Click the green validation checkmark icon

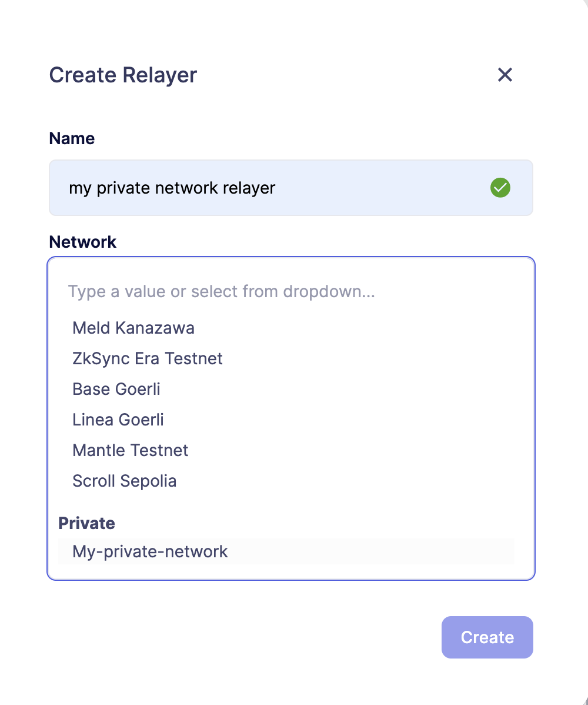pos(500,187)
